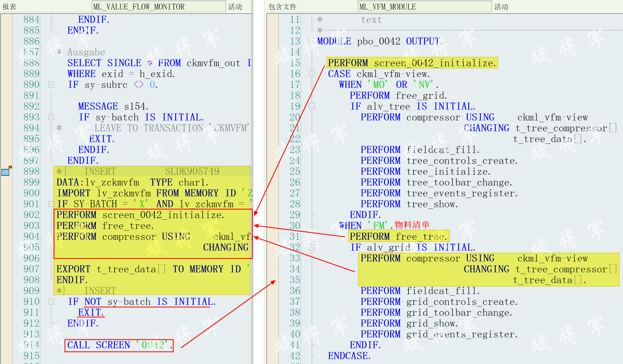Click line number 914 in left editor

tap(31, 345)
